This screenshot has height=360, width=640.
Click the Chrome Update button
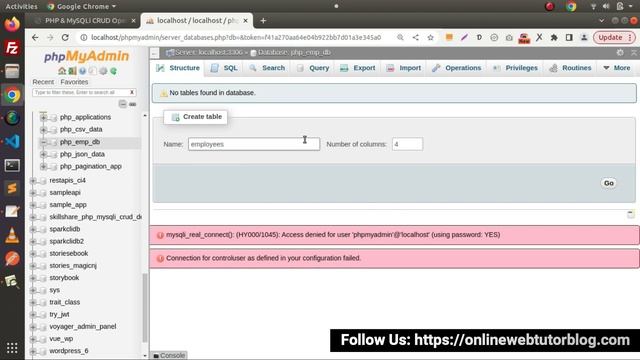point(614,38)
